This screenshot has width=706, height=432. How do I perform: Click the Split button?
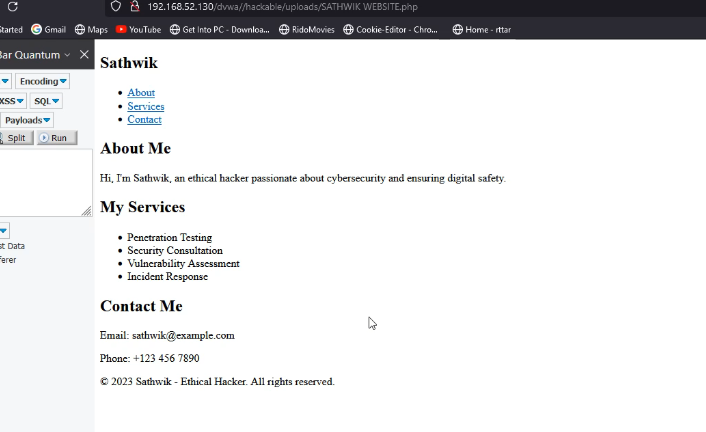pyautogui.click(x=16, y=138)
